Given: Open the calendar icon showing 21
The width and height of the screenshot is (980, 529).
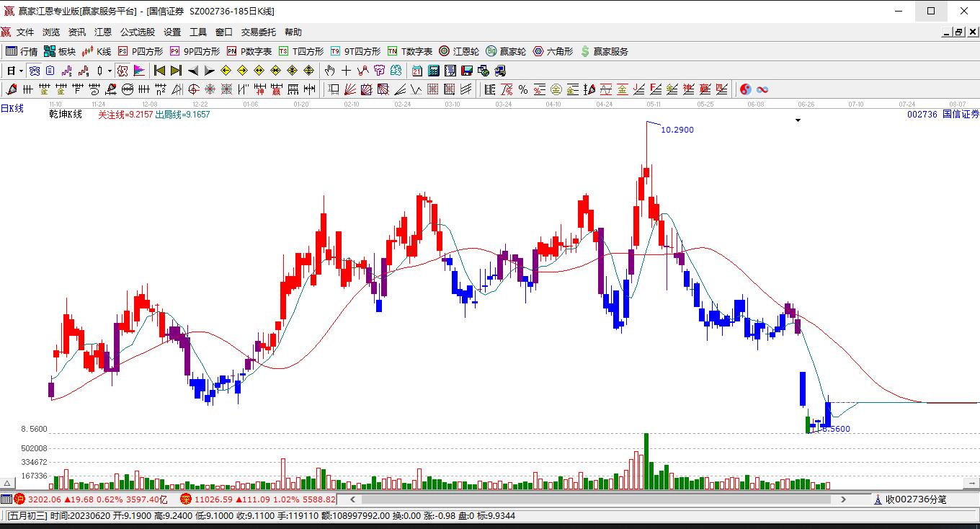Looking at the screenshot, I should (417, 71).
